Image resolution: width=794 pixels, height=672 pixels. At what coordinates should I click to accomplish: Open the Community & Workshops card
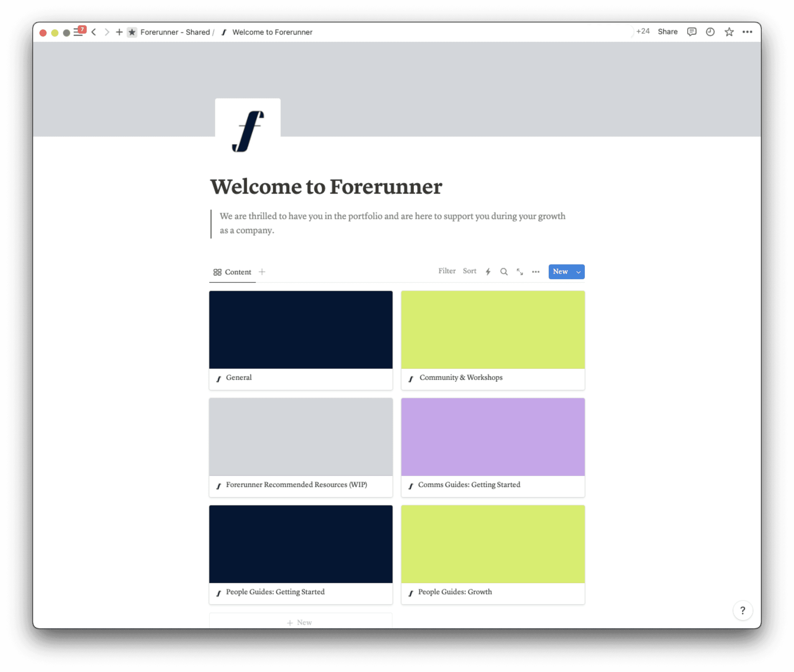click(x=492, y=340)
